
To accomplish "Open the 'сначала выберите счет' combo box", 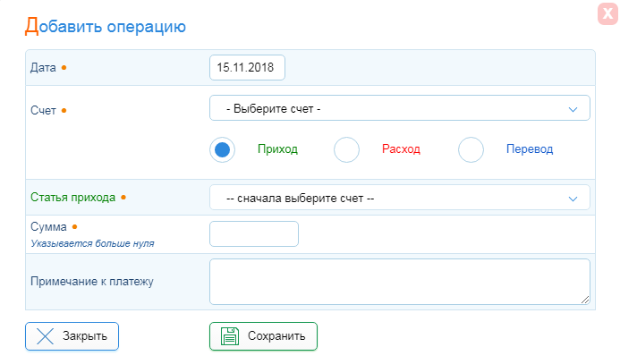I will 400,198.
